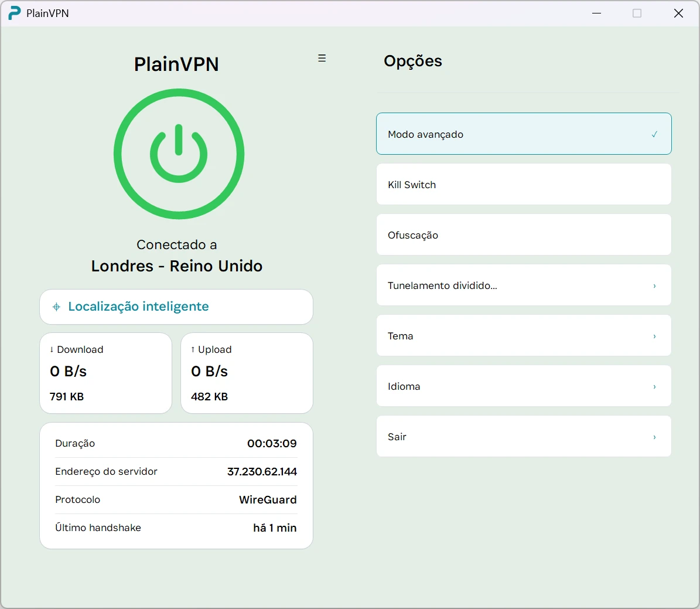The image size is (700, 609).
Task: Expand the Idioma chevron
Action: point(654,386)
